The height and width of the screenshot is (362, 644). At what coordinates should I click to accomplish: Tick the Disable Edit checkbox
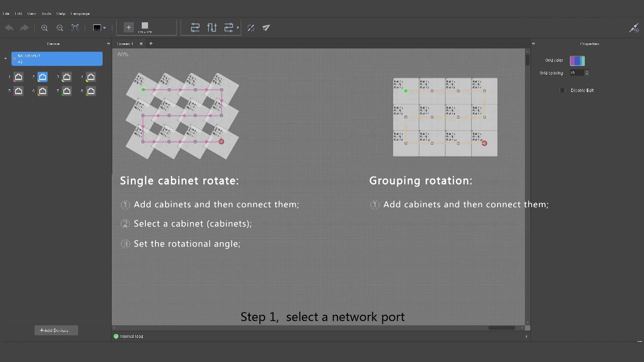[x=562, y=90]
